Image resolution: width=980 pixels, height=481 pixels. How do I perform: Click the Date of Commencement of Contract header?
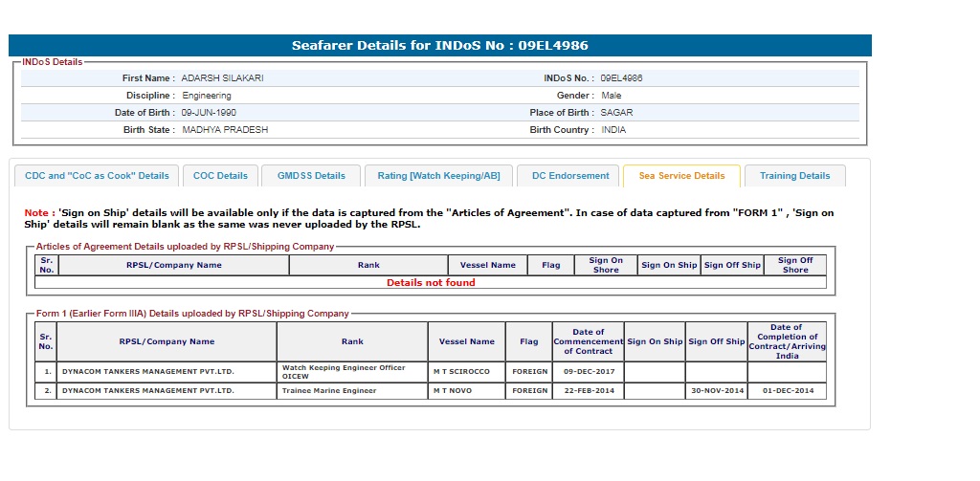point(588,341)
